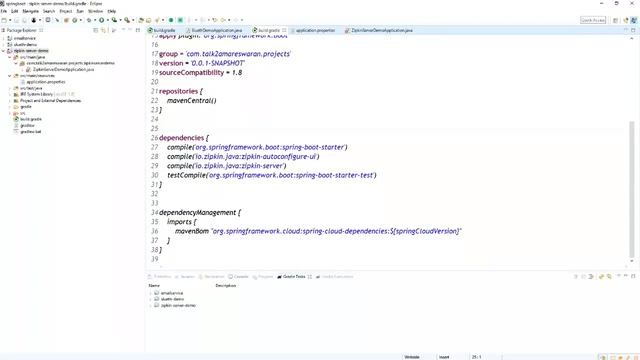Click the Quick Access search box
640x360 pixels.
tap(593, 20)
